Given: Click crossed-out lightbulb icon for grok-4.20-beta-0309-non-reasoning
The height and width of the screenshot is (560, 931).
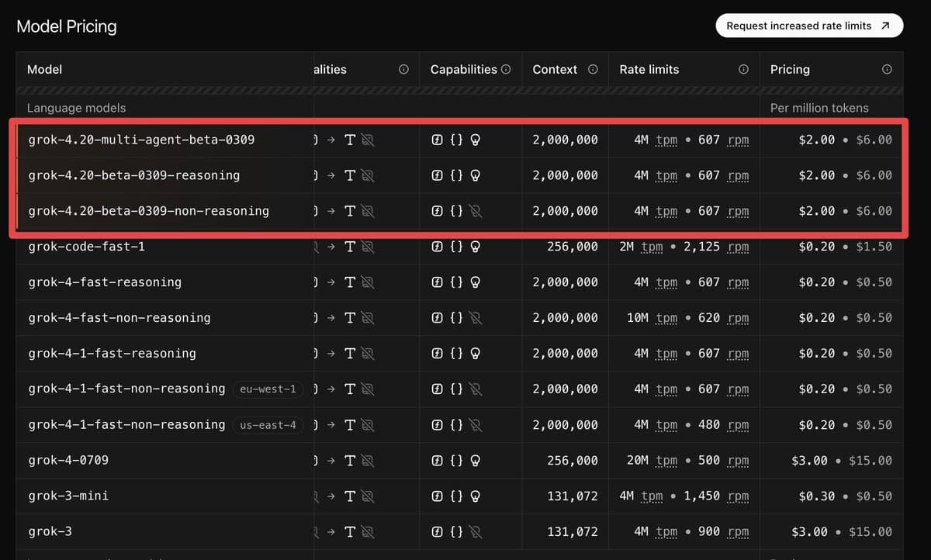Looking at the screenshot, I should click(476, 211).
